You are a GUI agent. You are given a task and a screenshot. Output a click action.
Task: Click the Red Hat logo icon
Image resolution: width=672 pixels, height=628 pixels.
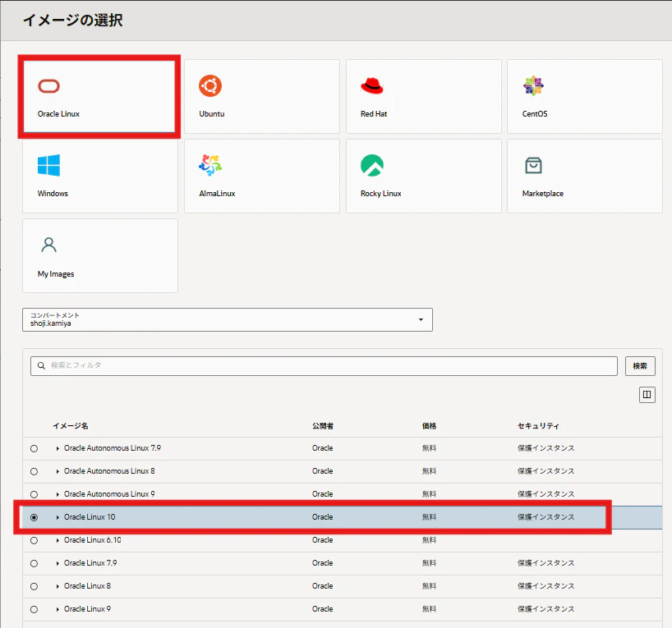(x=372, y=85)
